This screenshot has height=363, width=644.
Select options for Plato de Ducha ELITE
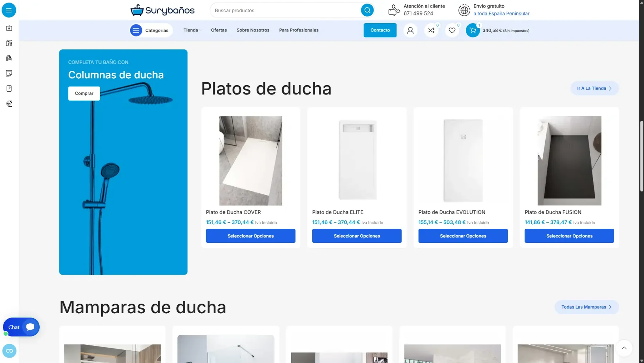[357, 236]
